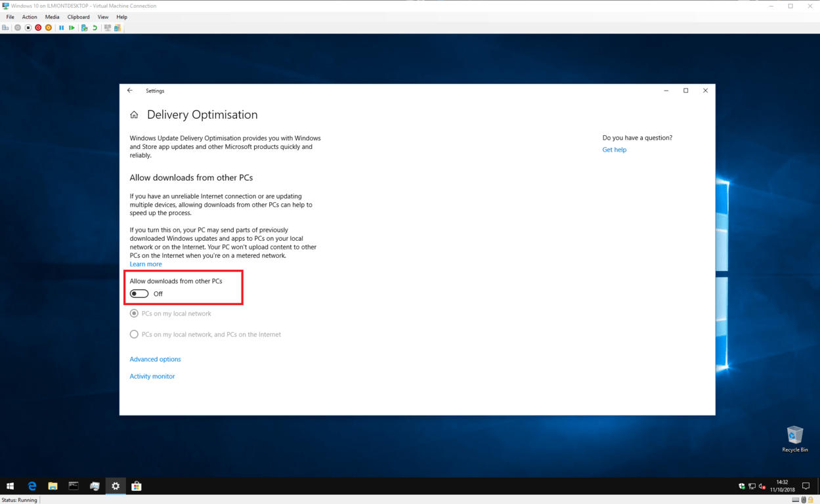Open the Help menu
This screenshot has height=504, width=820.
(x=122, y=17)
